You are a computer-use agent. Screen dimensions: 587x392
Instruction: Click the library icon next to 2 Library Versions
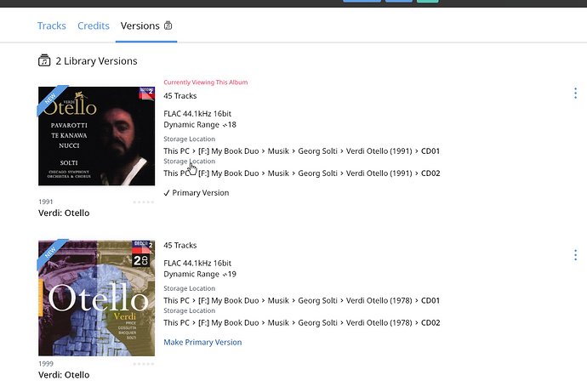44,60
